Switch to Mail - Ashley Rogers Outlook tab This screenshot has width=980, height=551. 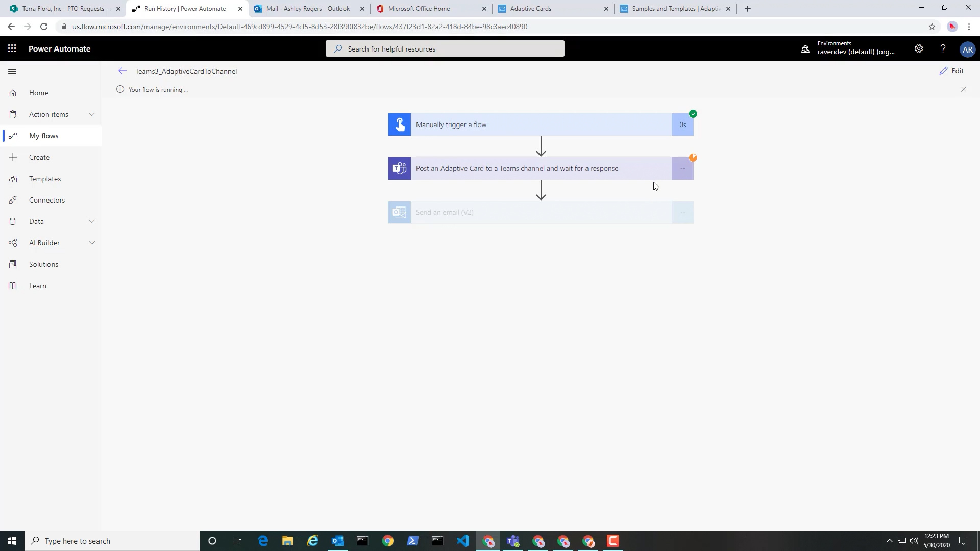[309, 9]
